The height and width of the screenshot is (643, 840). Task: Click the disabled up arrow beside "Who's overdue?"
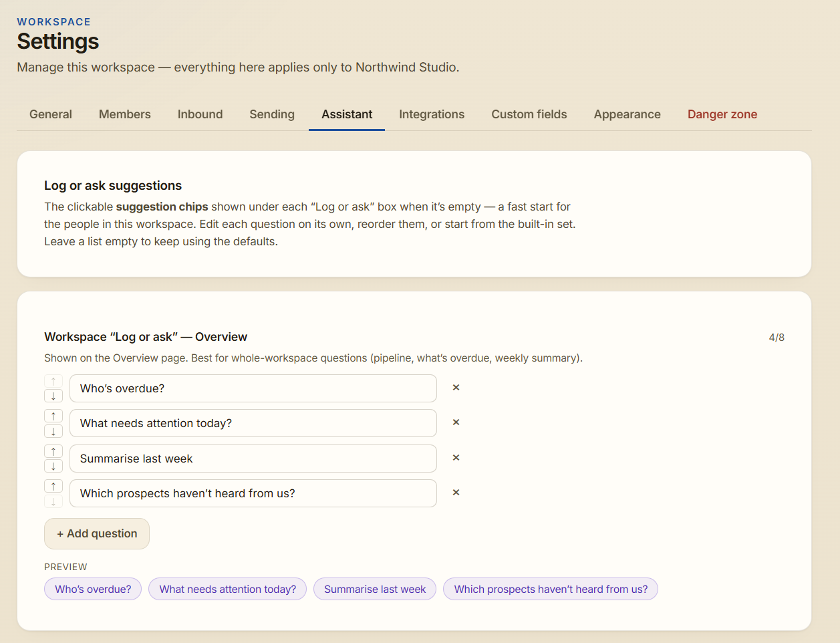53,381
